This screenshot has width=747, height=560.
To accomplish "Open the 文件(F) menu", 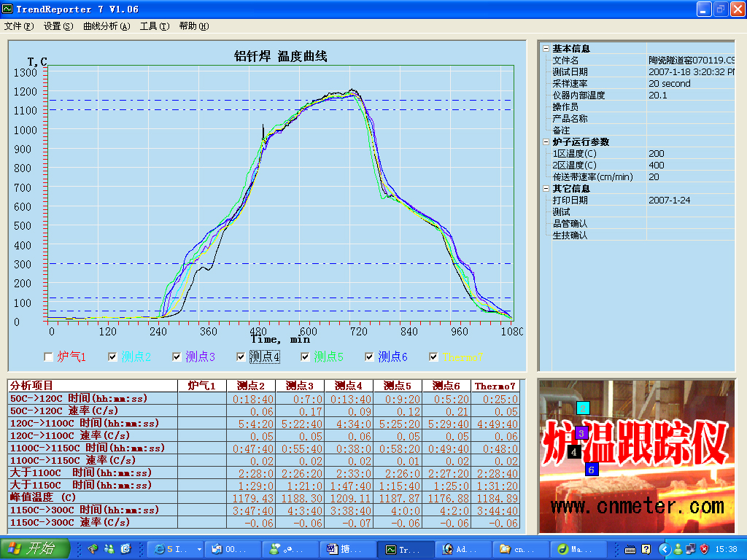I will [19, 26].
